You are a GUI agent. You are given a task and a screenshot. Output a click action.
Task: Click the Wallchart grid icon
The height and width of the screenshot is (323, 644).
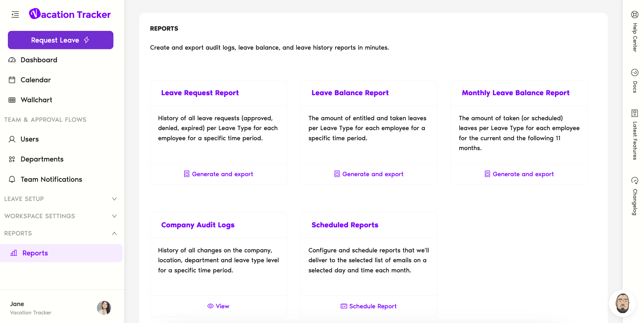pos(12,100)
